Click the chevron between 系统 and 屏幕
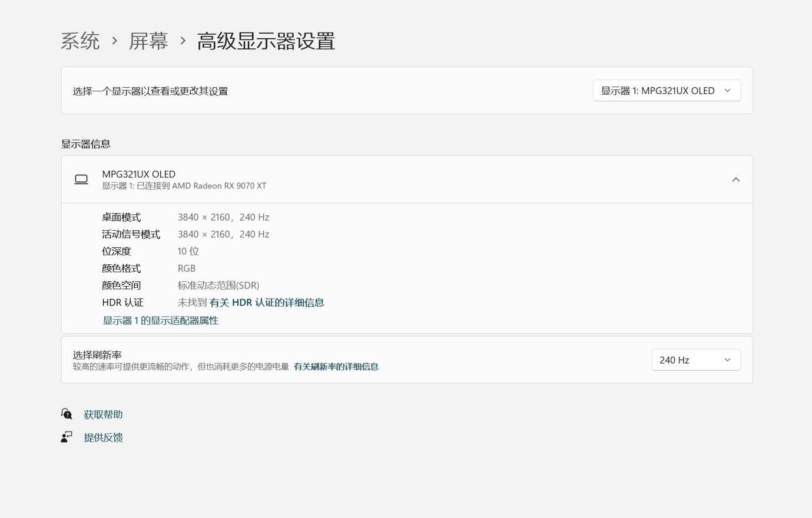The image size is (812, 518). point(115,41)
